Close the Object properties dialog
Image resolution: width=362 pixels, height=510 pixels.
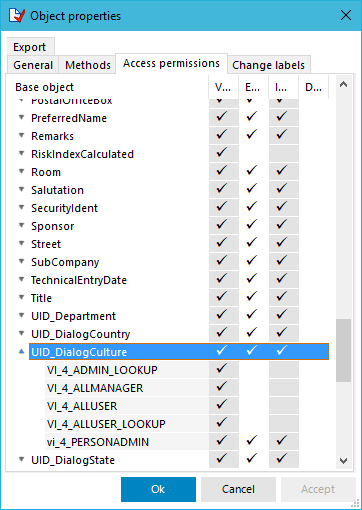(346, 15)
